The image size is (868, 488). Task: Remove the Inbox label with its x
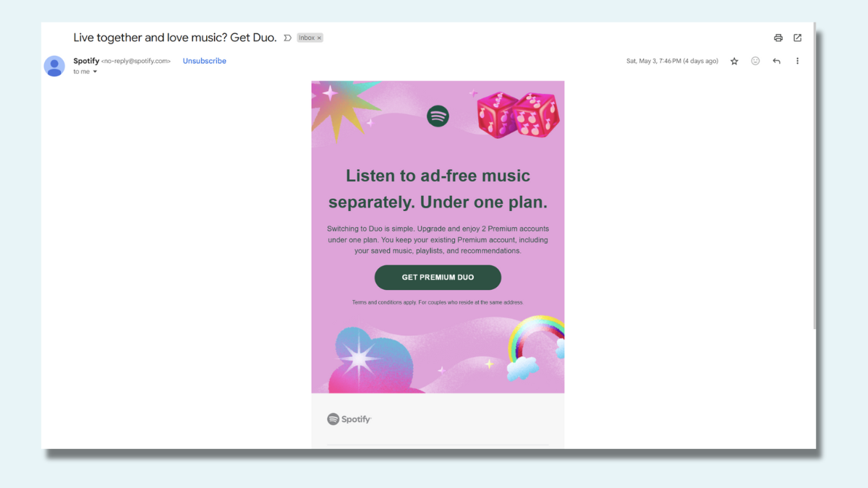[x=319, y=38]
